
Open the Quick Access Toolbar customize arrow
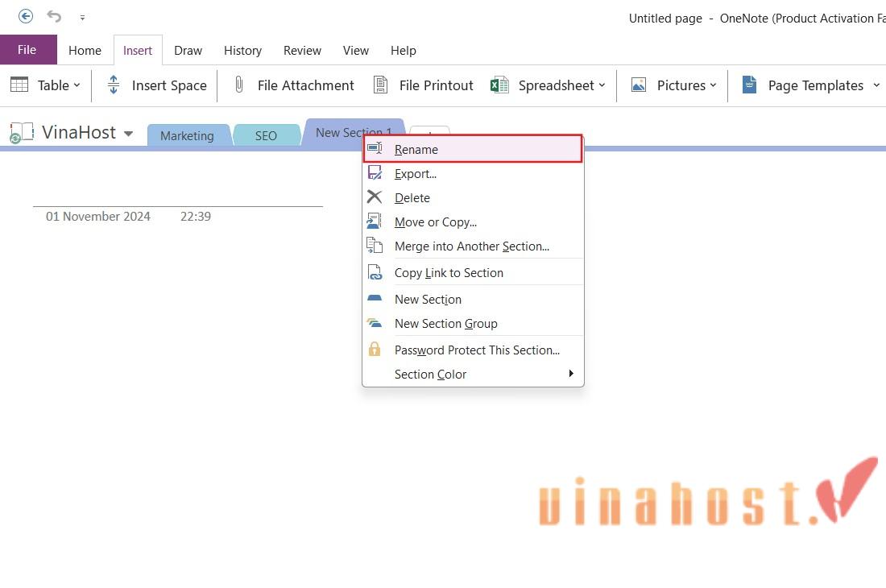tap(82, 18)
